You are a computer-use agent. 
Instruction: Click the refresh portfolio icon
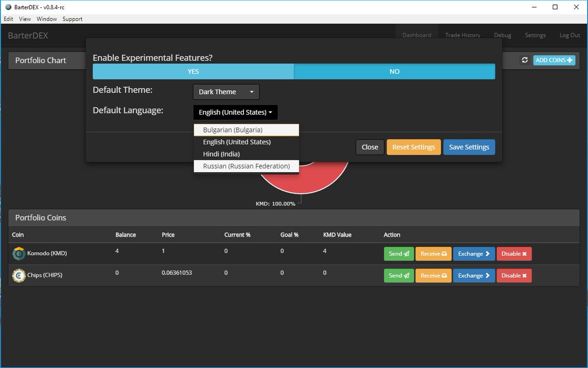(525, 60)
